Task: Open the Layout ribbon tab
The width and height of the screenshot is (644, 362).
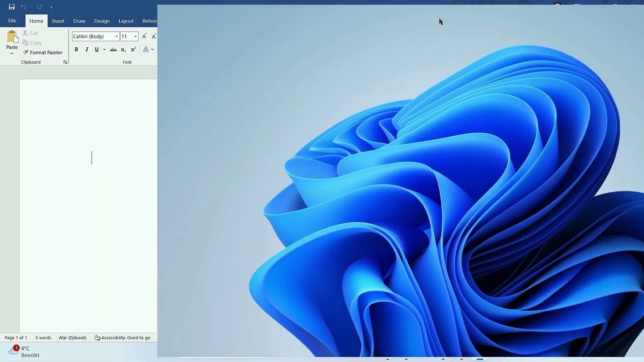Action: [126, 21]
